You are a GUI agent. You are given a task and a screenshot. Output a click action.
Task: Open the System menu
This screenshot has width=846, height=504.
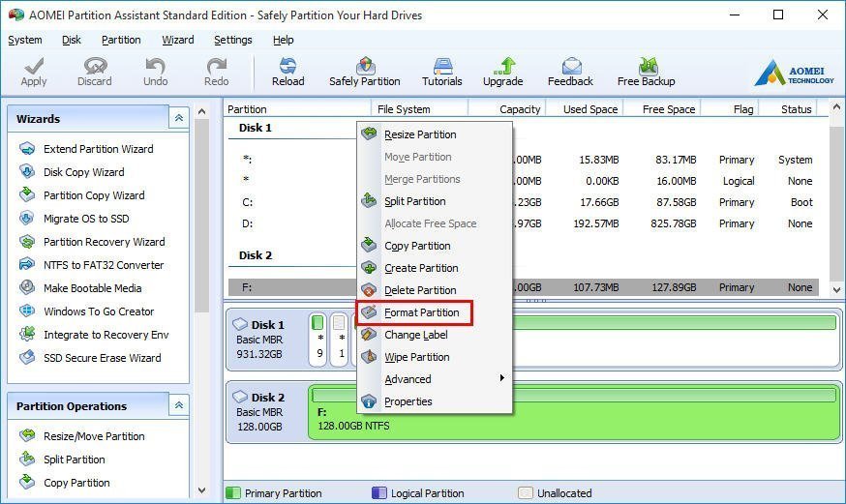[25, 40]
